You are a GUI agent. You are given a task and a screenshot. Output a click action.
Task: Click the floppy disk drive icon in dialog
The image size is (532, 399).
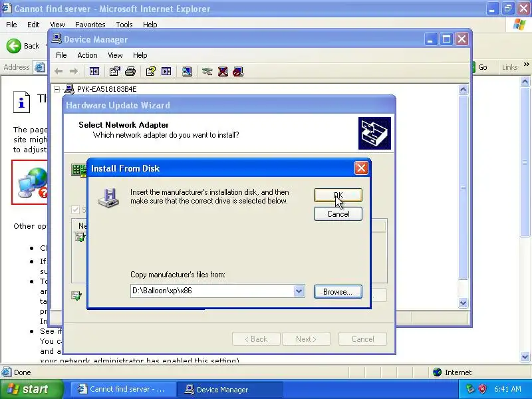(x=108, y=198)
